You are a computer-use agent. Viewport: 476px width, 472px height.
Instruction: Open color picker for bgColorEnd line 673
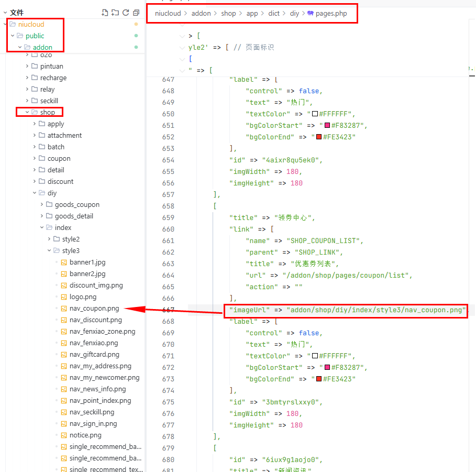click(x=319, y=379)
